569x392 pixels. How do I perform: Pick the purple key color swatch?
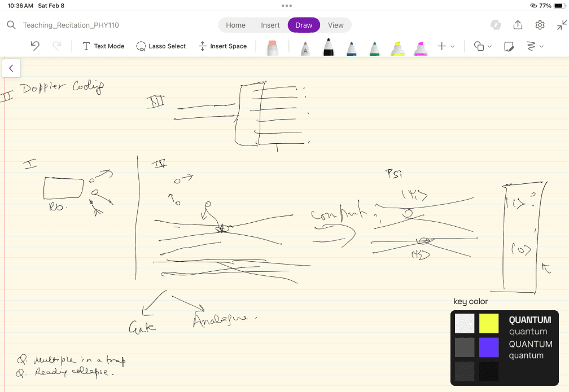[x=489, y=347]
